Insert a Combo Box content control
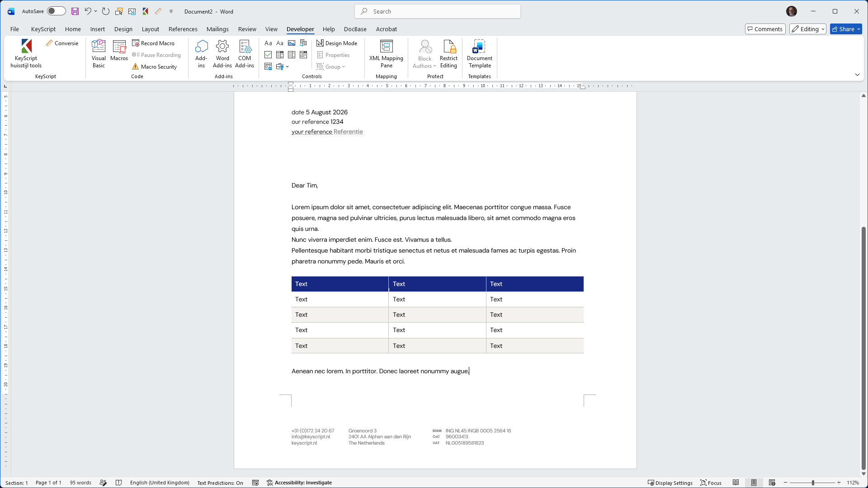This screenshot has height=488, width=868. click(280, 55)
